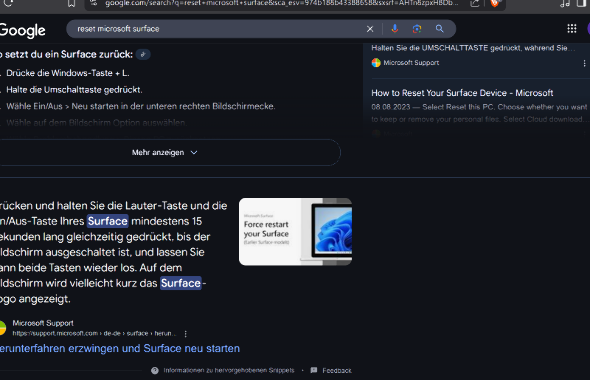Viewport: 590px width, 380px height.
Task: Click the share page icon in address bar
Action: pyautogui.click(x=475, y=3)
